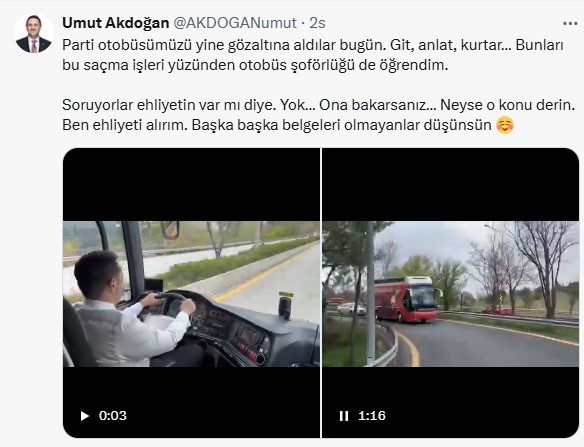Pause the right video clip

(344, 416)
